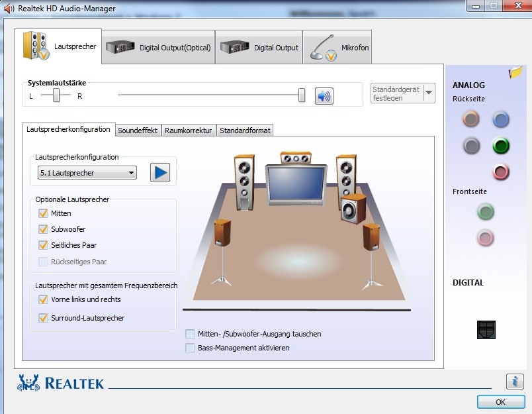Click the center speaker above the TV
This screenshot has height=414, width=532.
point(296,158)
